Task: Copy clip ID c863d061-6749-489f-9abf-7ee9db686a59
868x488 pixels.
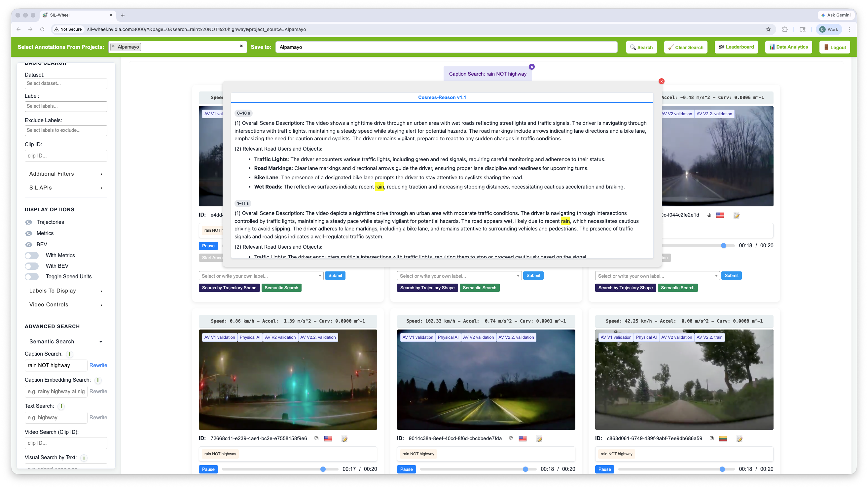Action: [712, 438]
